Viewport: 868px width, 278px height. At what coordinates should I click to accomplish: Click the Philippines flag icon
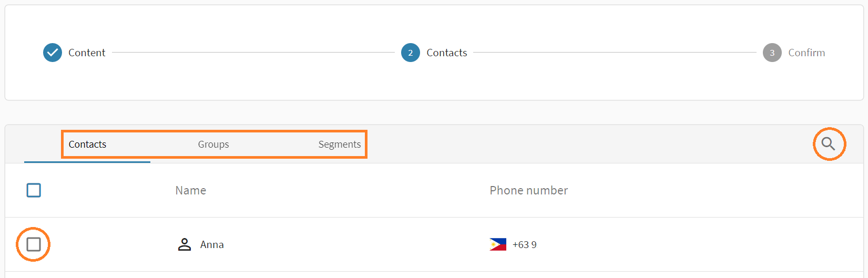click(x=497, y=244)
